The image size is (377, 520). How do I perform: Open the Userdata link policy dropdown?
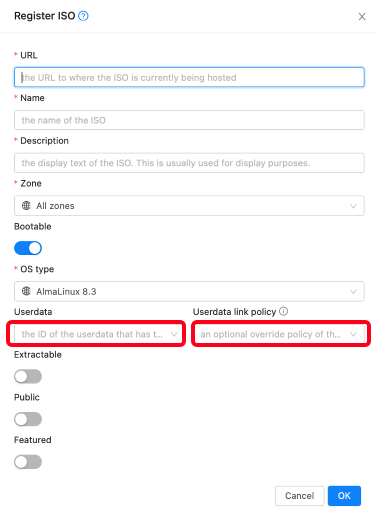[x=281, y=334]
